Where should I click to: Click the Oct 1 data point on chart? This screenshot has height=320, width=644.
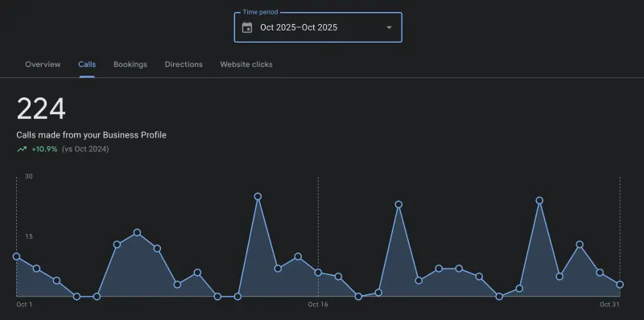(16, 256)
